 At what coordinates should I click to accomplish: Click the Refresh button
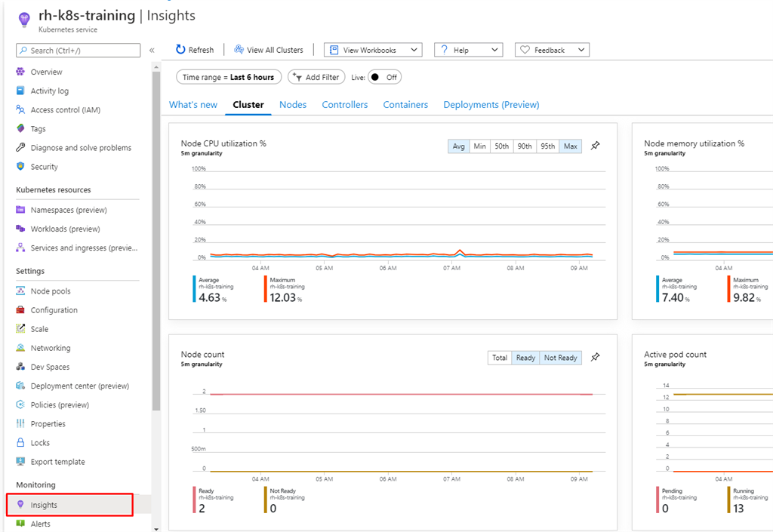tap(195, 50)
